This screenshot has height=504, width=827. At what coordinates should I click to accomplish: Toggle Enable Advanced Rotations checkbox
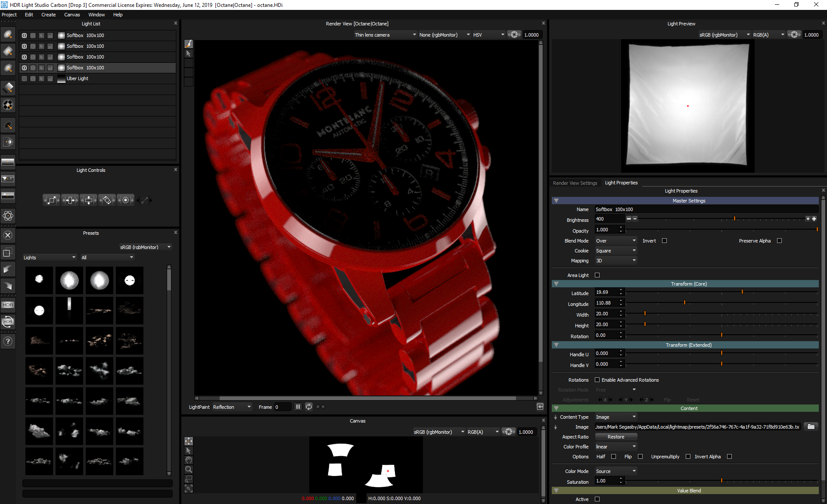click(597, 380)
